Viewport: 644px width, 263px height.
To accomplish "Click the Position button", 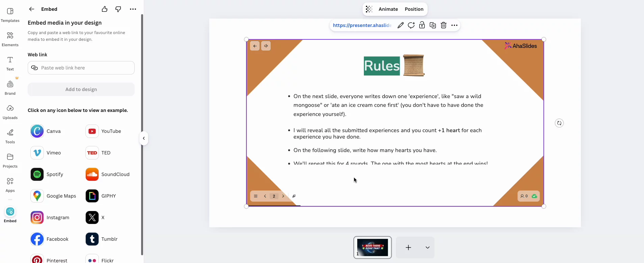I will (x=414, y=9).
